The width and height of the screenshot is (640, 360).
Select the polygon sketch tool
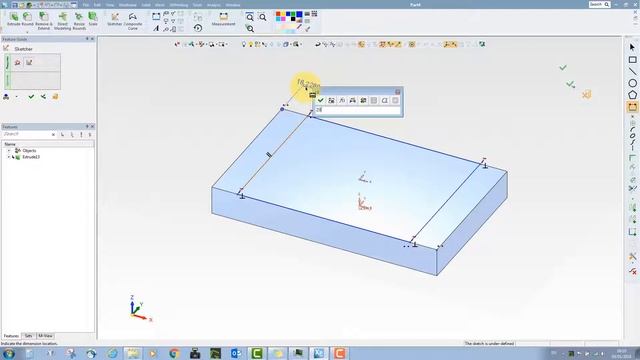tap(632, 95)
